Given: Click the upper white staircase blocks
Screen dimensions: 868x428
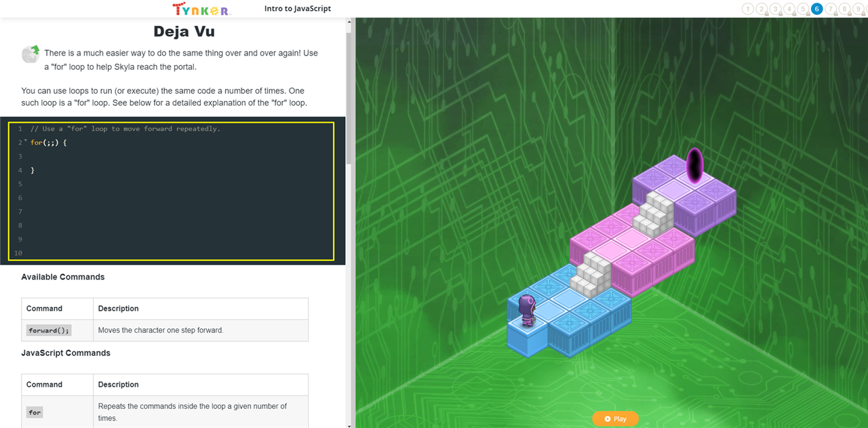Looking at the screenshot, I should (653, 213).
